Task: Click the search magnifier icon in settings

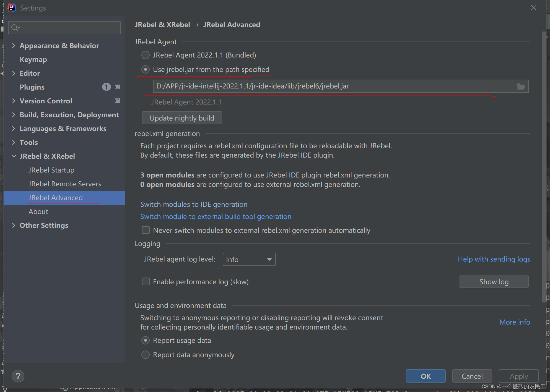Action: click(x=15, y=28)
